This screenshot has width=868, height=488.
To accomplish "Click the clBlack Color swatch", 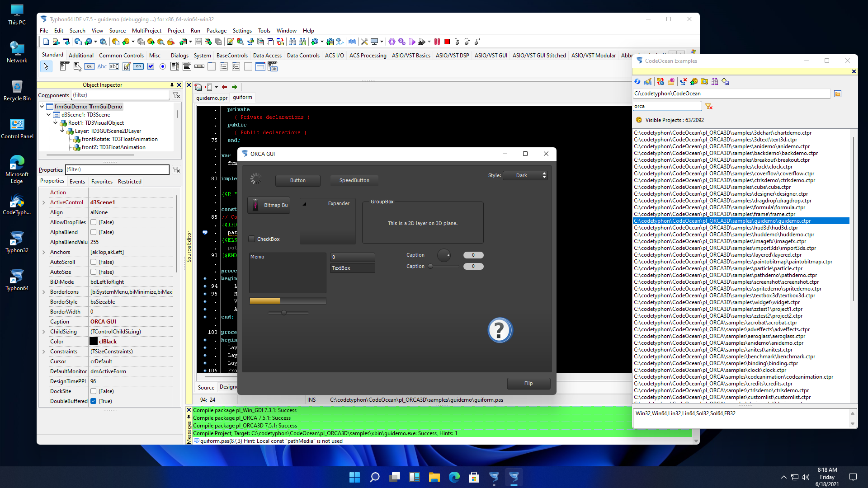I will click(94, 342).
